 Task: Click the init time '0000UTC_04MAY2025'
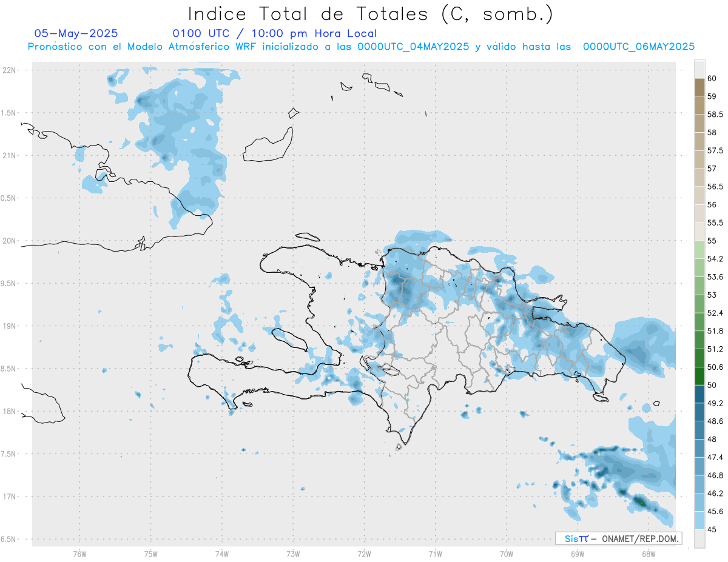click(x=413, y=47)
